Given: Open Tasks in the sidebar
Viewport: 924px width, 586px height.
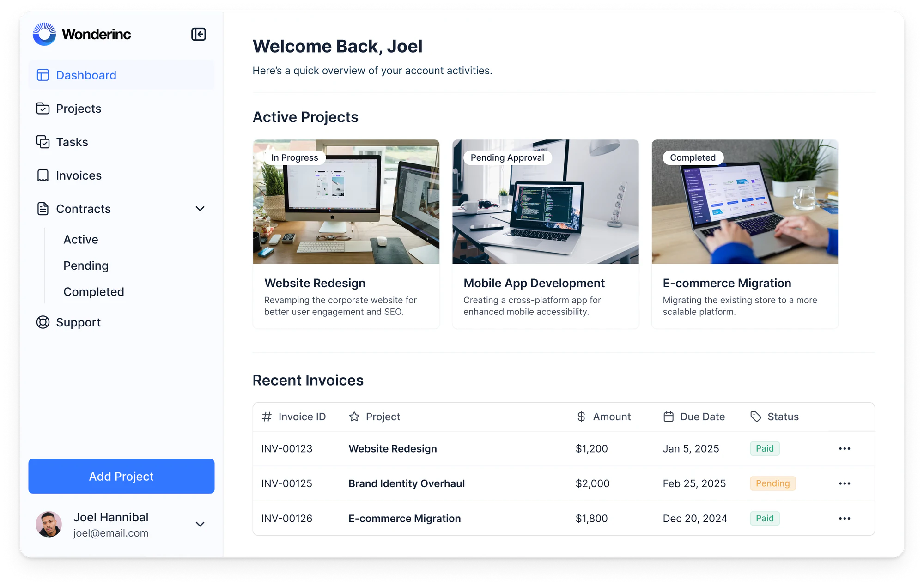Looking at the screenshot, I should click(x=122, y=142).
